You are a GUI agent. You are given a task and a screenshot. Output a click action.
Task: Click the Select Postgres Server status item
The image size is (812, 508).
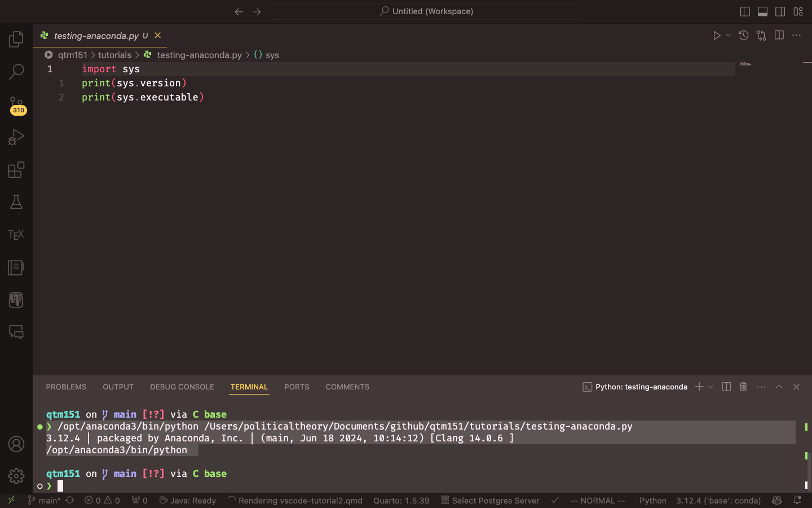pyautogui.click(x=490, y=501)
